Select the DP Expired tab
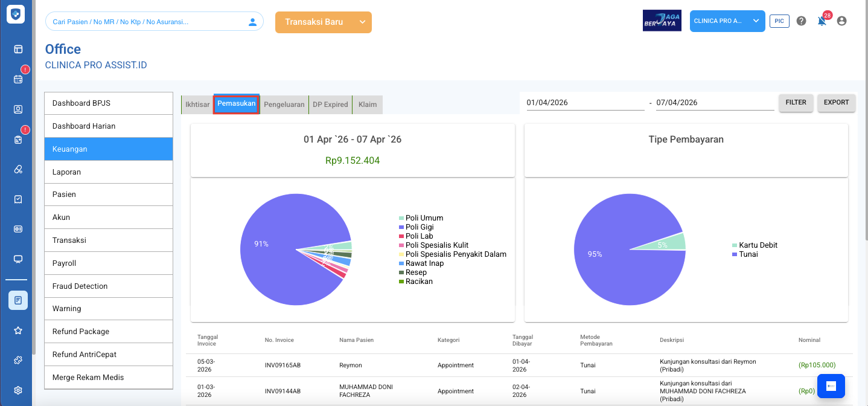This screenshot has width=868, height=406. coord(330,105)
